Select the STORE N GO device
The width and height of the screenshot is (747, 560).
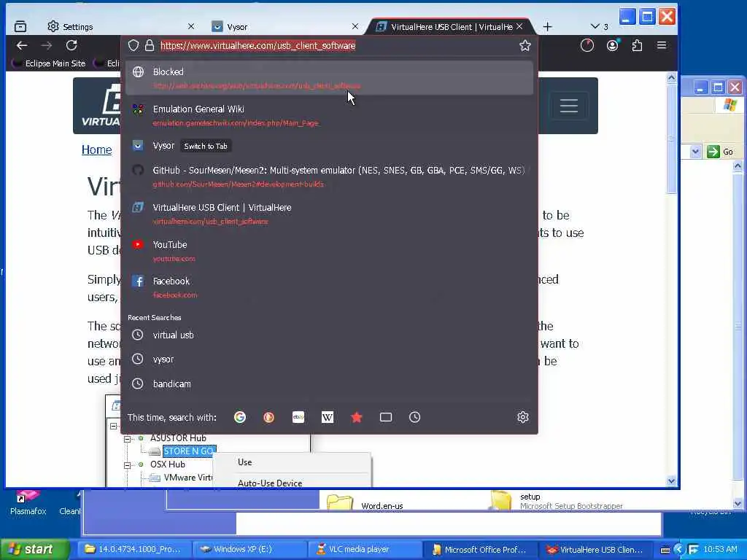tap(189, 451)
